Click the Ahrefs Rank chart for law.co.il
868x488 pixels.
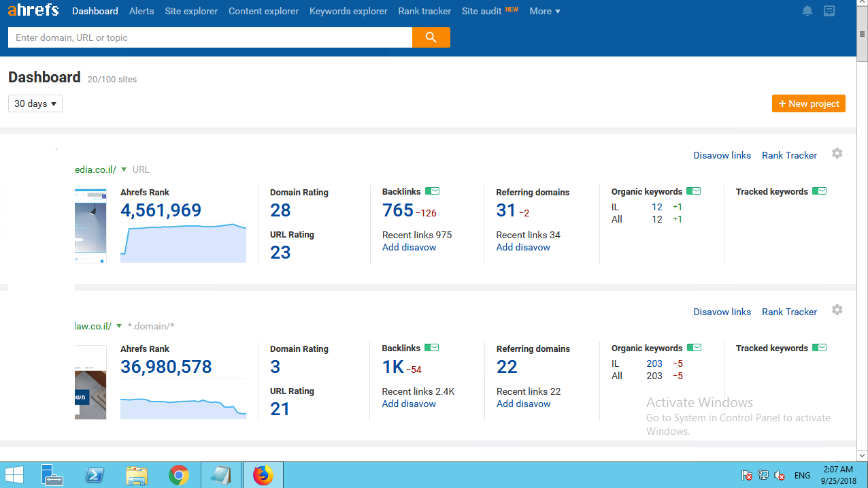click(184, 399)
